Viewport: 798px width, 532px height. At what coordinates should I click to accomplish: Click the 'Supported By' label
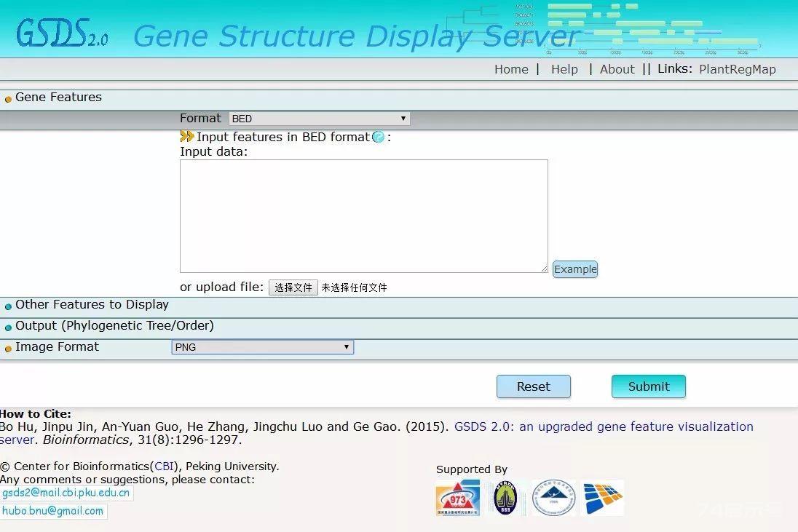pyautogui.click(x=472, y=469)
